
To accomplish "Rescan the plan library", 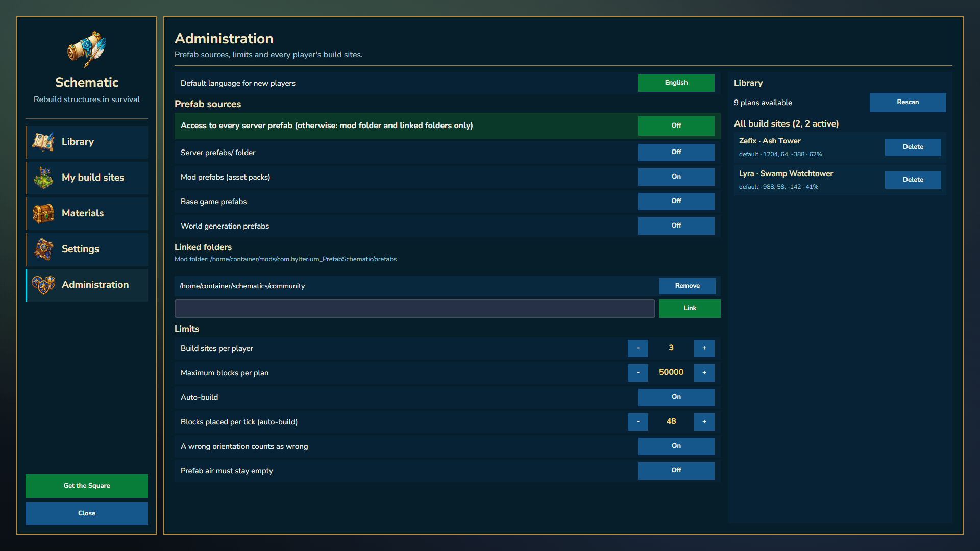I will [908, 102].
